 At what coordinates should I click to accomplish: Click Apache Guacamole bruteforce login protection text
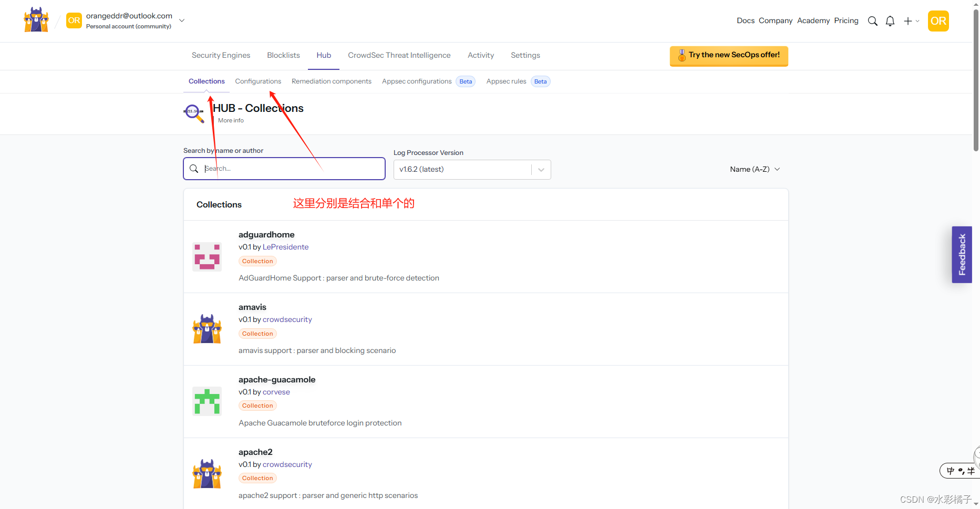pyautogui.click(x=320, y=423)
